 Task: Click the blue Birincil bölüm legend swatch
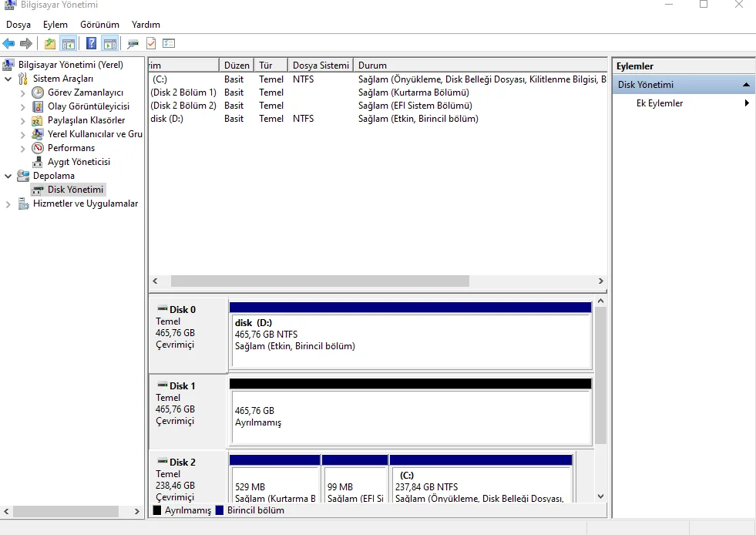(220, 510)
